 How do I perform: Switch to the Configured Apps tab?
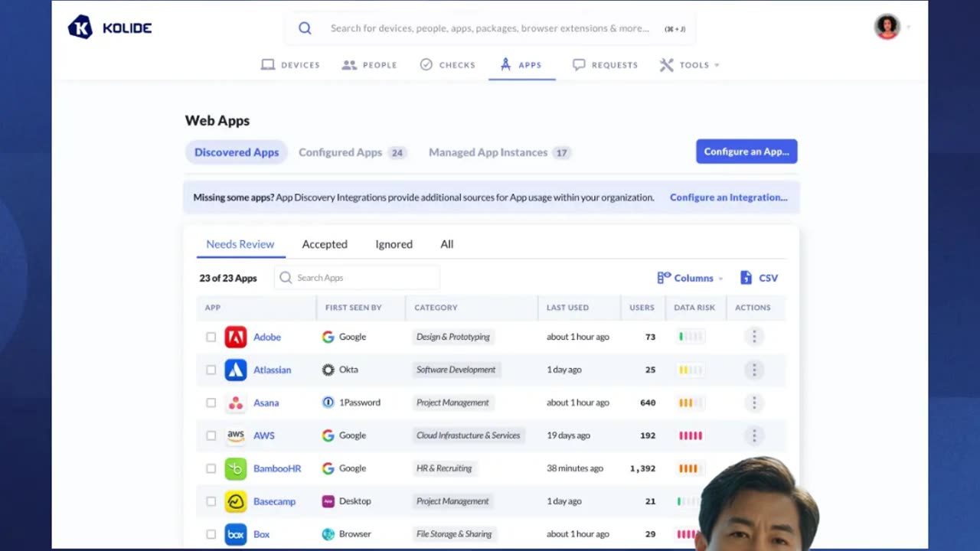tap(352, 152)
